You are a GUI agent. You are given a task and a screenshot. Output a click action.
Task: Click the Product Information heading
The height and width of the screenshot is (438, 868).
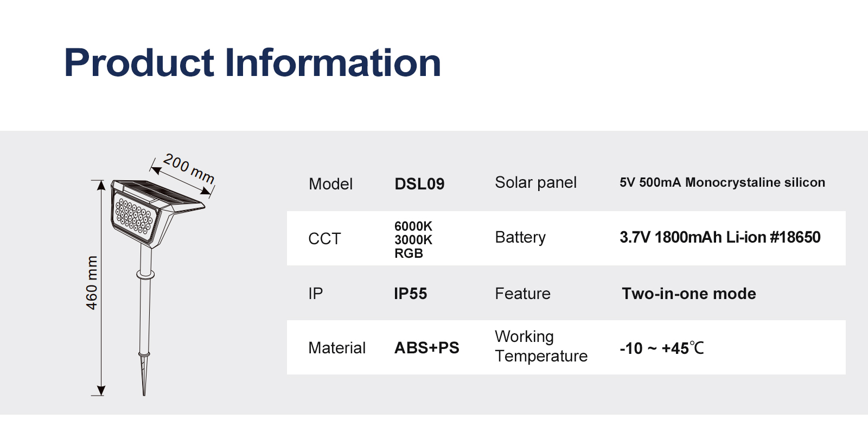pos(252,63)
